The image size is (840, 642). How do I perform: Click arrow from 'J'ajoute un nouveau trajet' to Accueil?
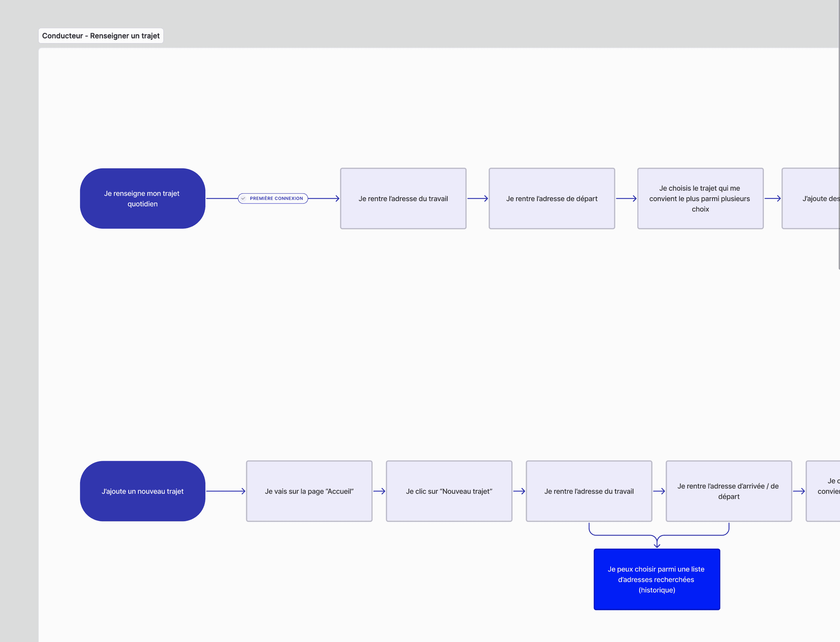click(225, 491)
